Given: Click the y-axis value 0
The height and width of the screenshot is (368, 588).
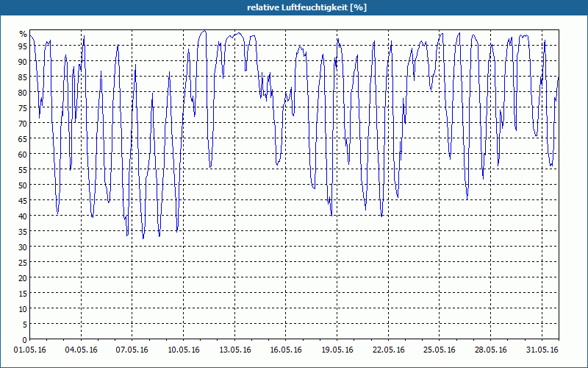Looking at the screenshot, I should (x=25, y=340).
